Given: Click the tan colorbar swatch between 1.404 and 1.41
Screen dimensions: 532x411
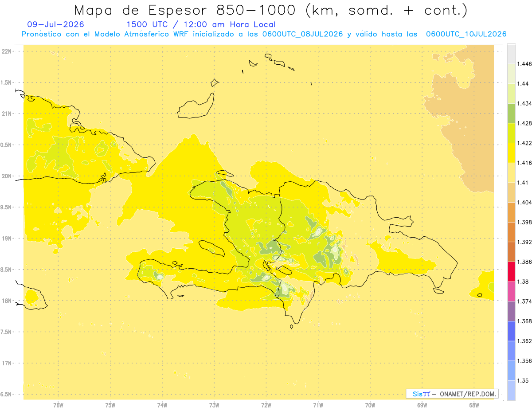Looking at the screenshot, I should pos(511,192).
